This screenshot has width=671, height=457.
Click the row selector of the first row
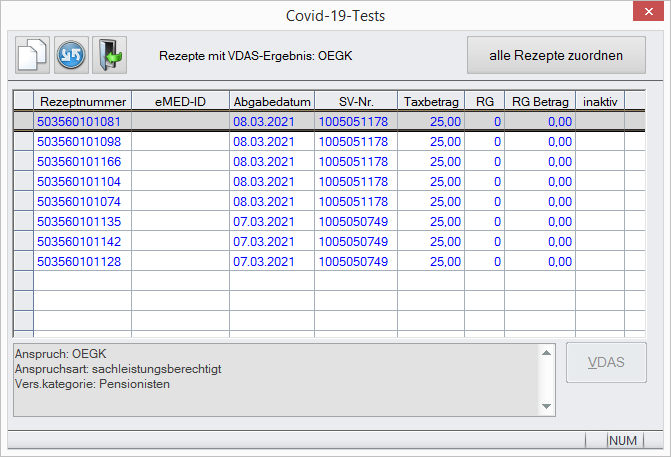(x=22, y=121)
